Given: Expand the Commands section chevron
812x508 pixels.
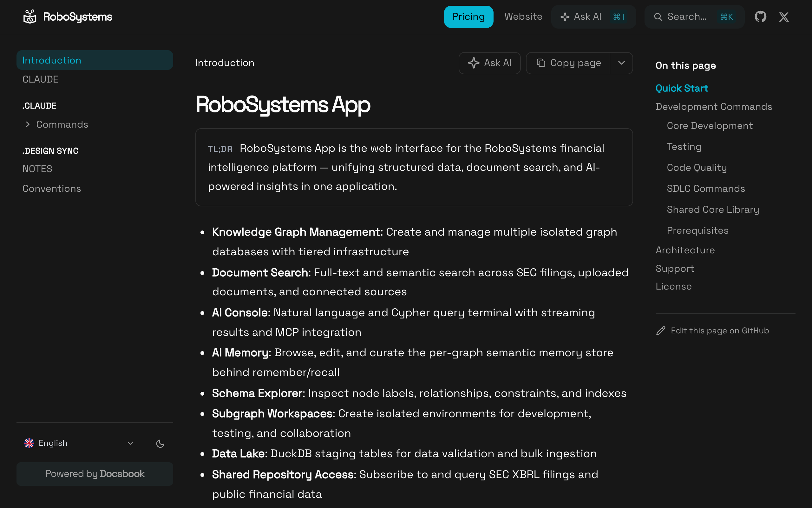Looking at the screenshot, I should click(x=28, y=125).
